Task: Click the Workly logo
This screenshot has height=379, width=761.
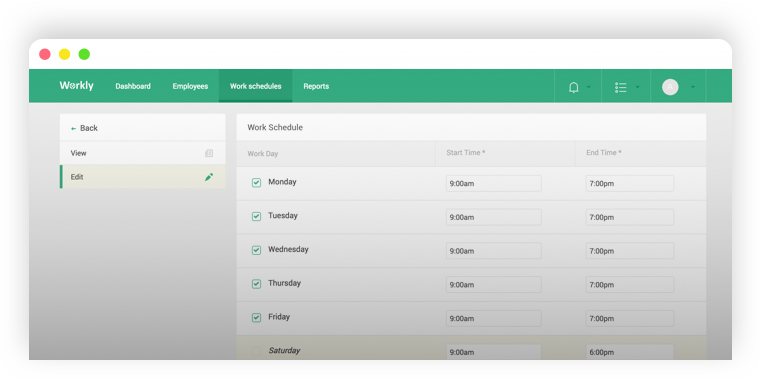Action: pyautogui.click(x=77, y=85)
